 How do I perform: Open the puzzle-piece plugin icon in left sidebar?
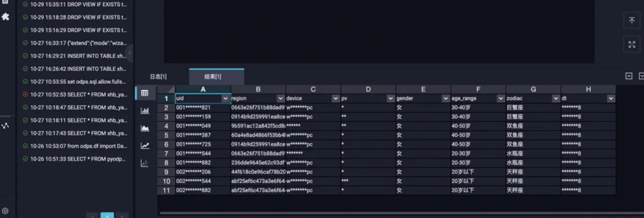tap(6, 17)
